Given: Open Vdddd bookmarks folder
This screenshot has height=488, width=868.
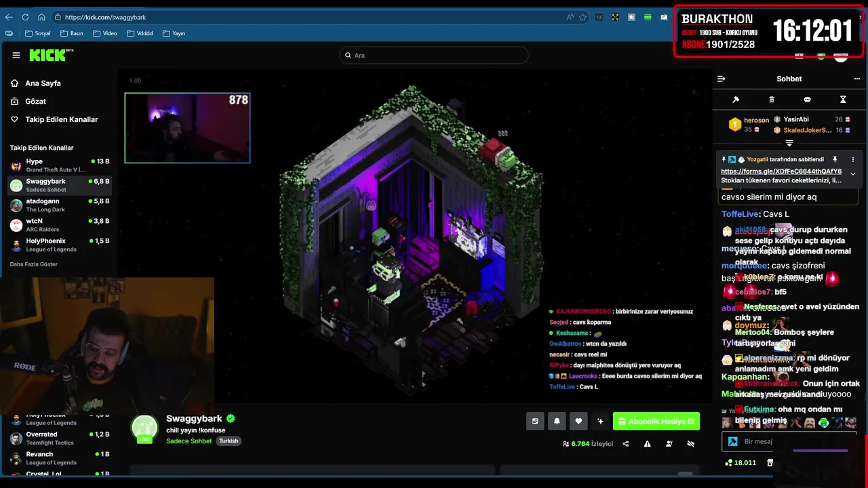Looking at the screenshot, I should click(x=140, y=33).
